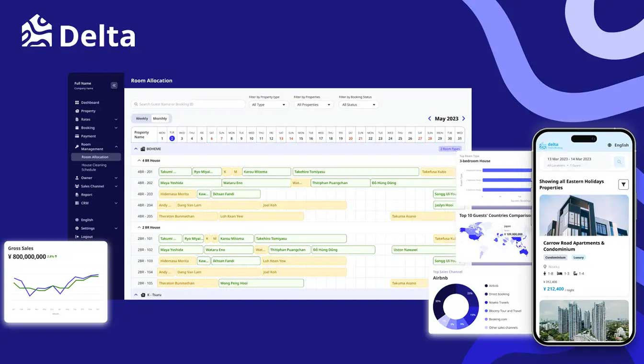644x364 pixels.
Task: Open the All Status booking filter dropdown
Action: pyautogui.click(x=359, y=104)
